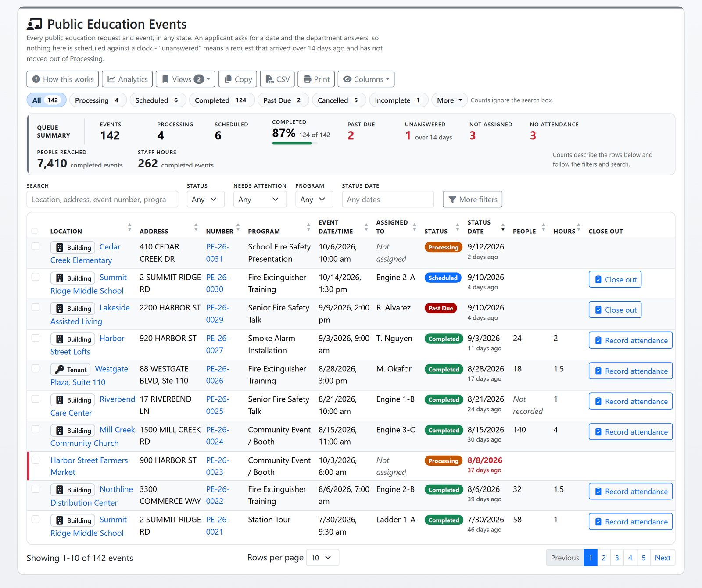The image size is (702, 588).
Task: Click clipboard icon in Close out for PE-26-0030
Action: click(x=598, y=280)
